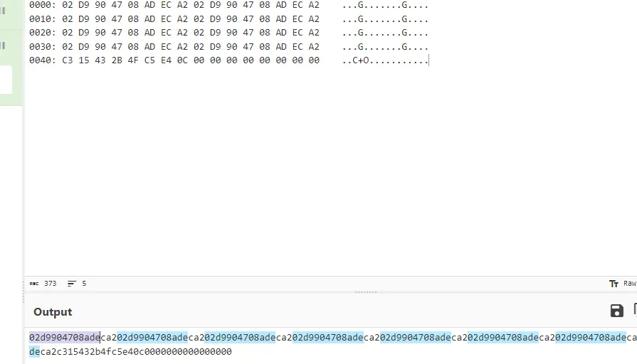This screenshot has width=637, height=364.
Task: Click the Output panel title
Action: coord(53,312)
